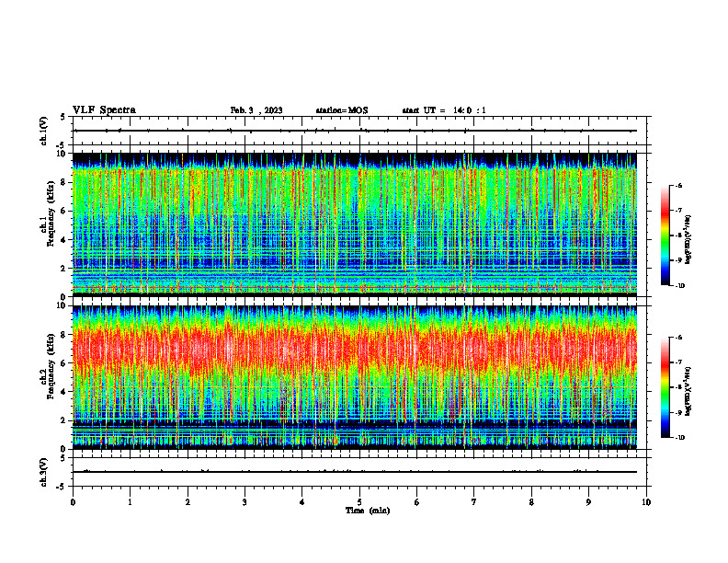This screenshot has height=563, width=728.
Task: Click the time axis tick label "2"
Action: pyautogui.click(x=188, y=502)
